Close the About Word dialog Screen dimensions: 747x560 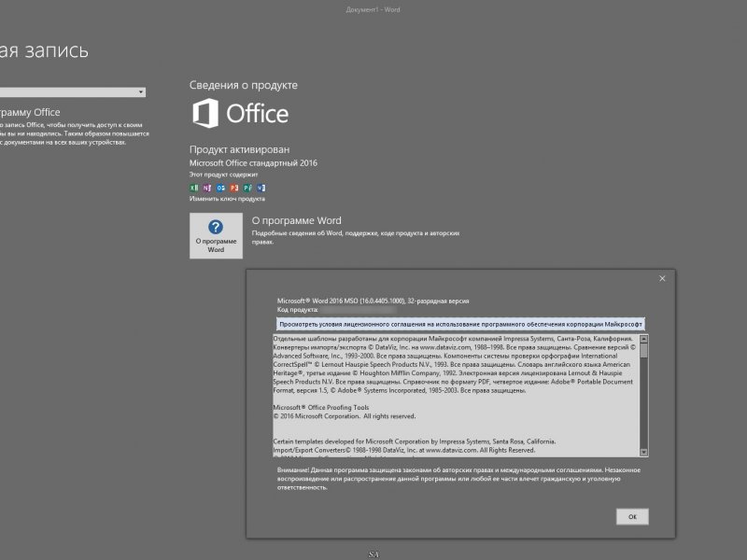662,278
